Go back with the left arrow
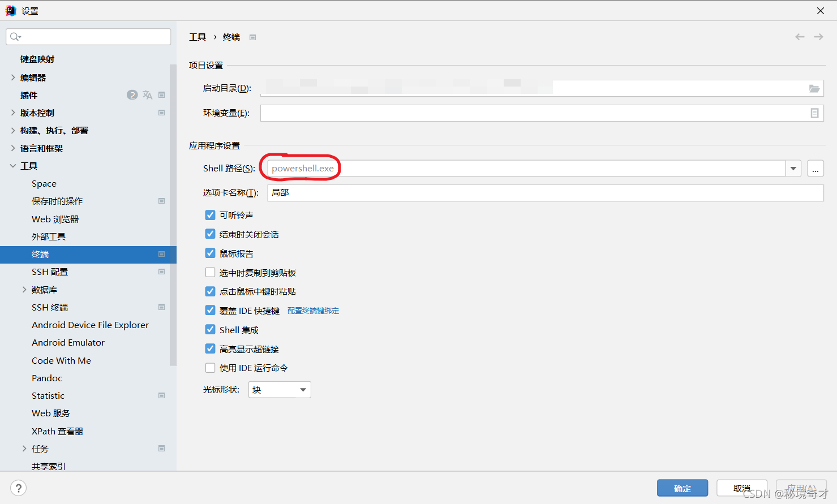This screenshot has height=504, width=837. click(800, 37)
